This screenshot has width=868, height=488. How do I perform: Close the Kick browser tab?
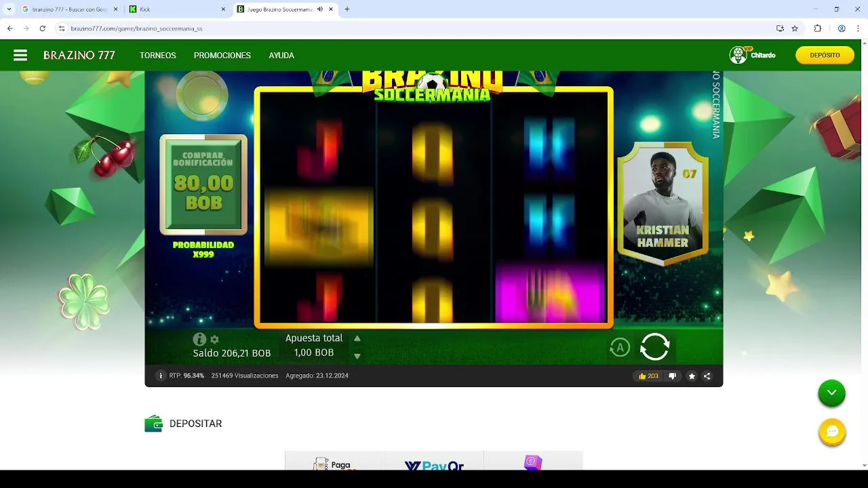pos(223,9)
